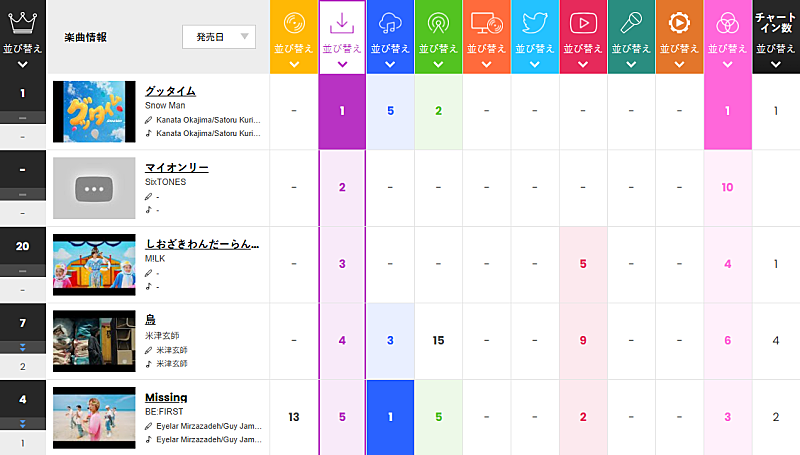This screenshot has width=800, height=455.
Task: Click the 鳥 video thumbnail
Action: pyautogui.click(x=94, y=341)
